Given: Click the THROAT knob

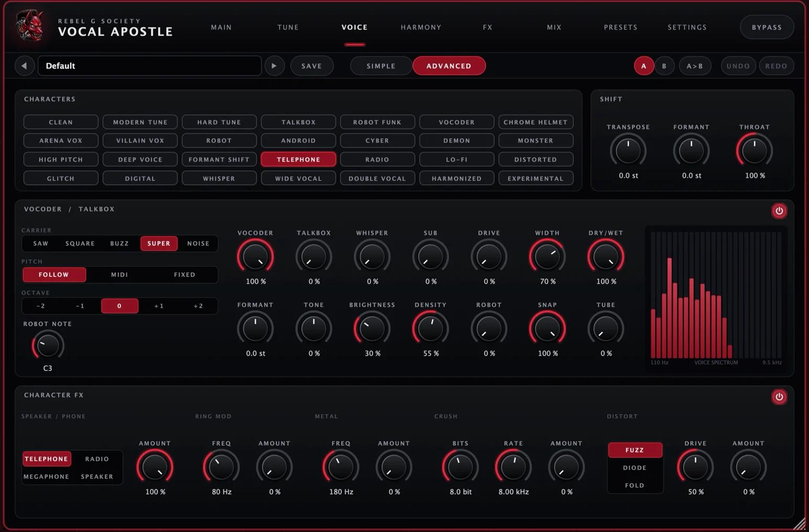Looking at the screenshot, I should pos(755,151).
